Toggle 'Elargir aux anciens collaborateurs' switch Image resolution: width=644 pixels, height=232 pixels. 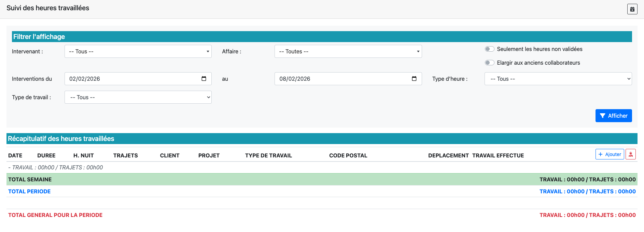pos(489,63)
